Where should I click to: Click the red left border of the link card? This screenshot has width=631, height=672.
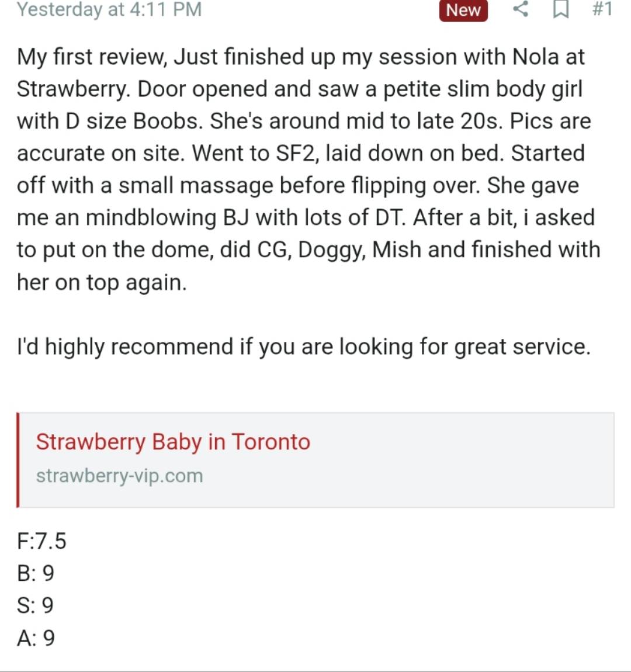click(x=18, y=460)
